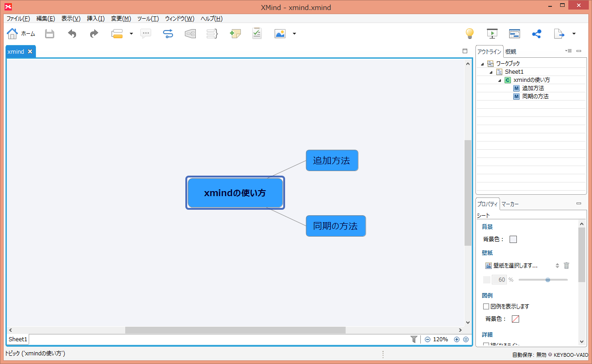Insert a topic with the yellow topic icon

pyautogui.click(x=117, y=34)
